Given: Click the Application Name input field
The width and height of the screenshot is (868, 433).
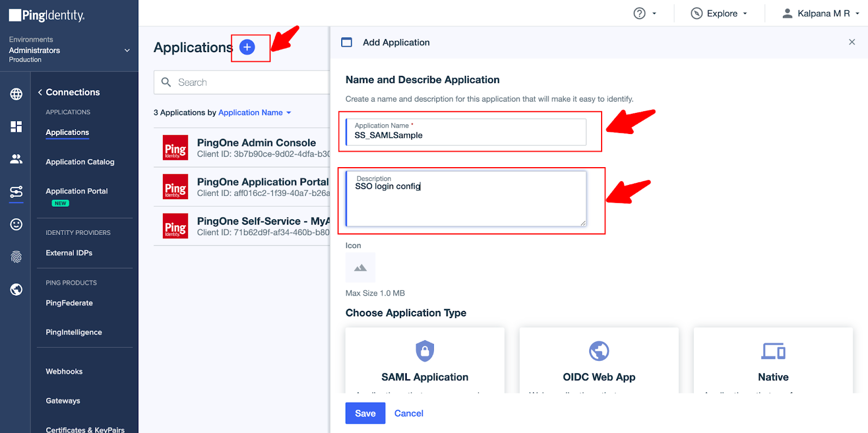Looking at the screenshot, I should click(466, 132).
